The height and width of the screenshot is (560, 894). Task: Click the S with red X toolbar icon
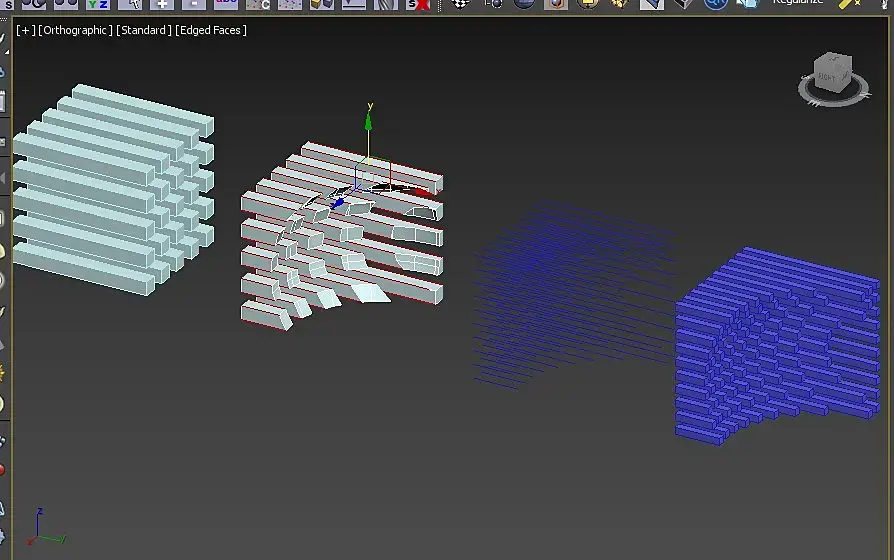pyautogui.click(x=418, y=5)
